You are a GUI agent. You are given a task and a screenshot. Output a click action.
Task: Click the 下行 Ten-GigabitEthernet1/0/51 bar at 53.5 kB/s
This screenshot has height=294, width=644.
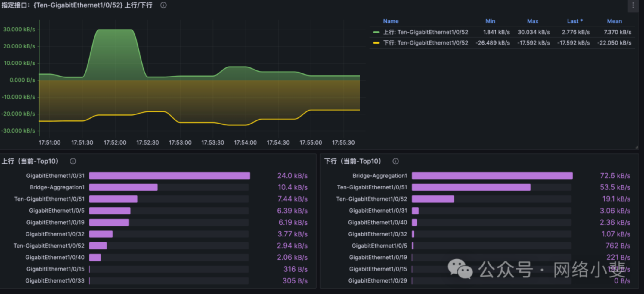click(471, 187)
